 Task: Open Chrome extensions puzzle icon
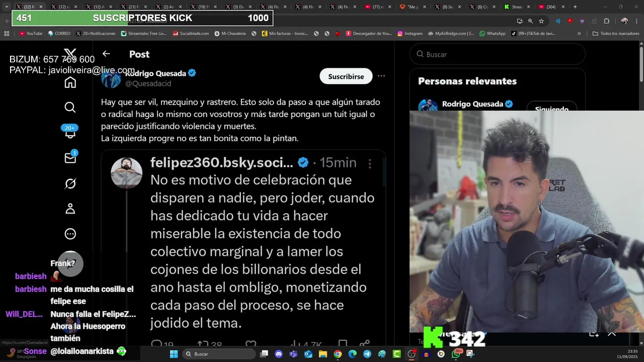pyautogui.click(x=606, y=21)
